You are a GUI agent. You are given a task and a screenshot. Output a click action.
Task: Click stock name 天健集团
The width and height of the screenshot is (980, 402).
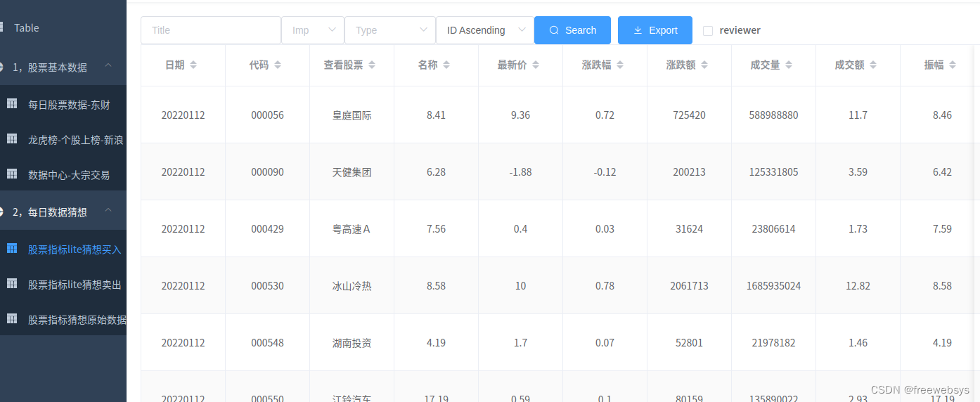point(352,172)
